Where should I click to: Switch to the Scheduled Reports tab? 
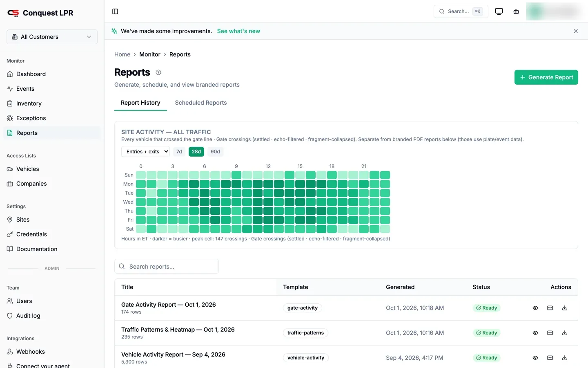[x=201, y=103]
